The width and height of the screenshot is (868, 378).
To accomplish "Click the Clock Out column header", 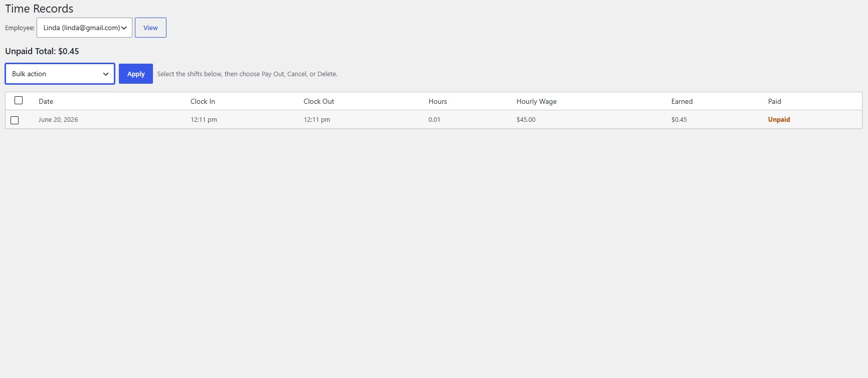I will [319, 101].
